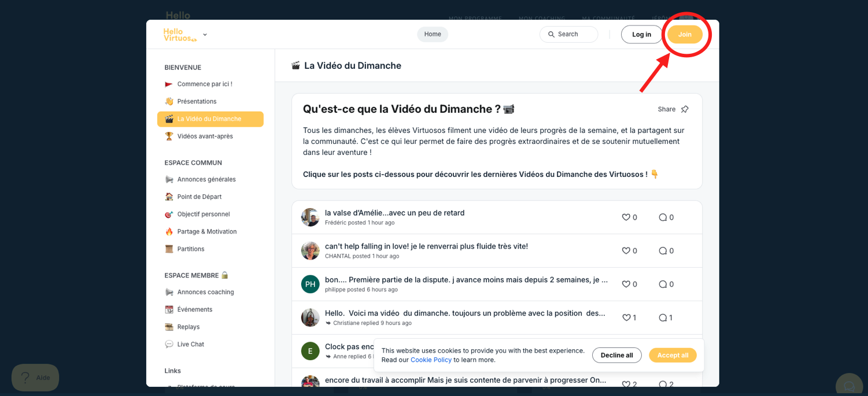This screenshot has height=396, width=868.
Task: Click the target icon for Objectif personnel
Action: point(169,214)
